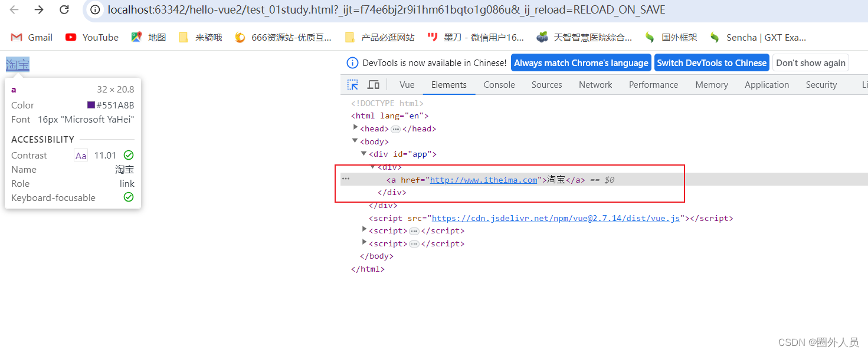Viewport: 868px width, 353px height.
Task: Click the Aa contrast preview in tooltip
Action: [x=81, y=156]
